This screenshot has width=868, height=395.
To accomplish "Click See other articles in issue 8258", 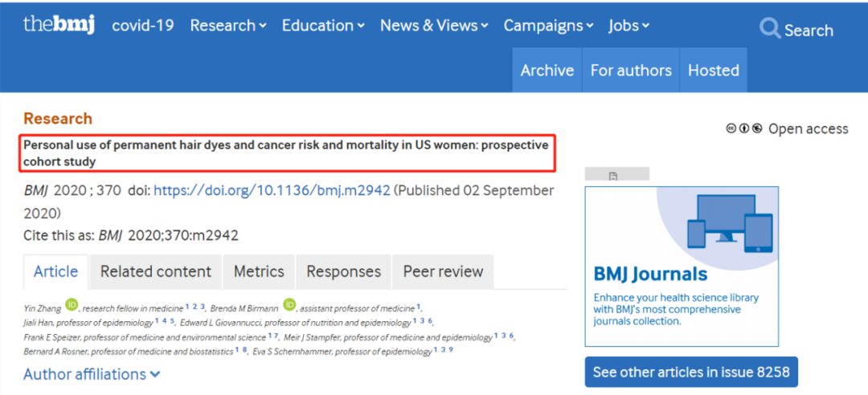I will (690, 372).
